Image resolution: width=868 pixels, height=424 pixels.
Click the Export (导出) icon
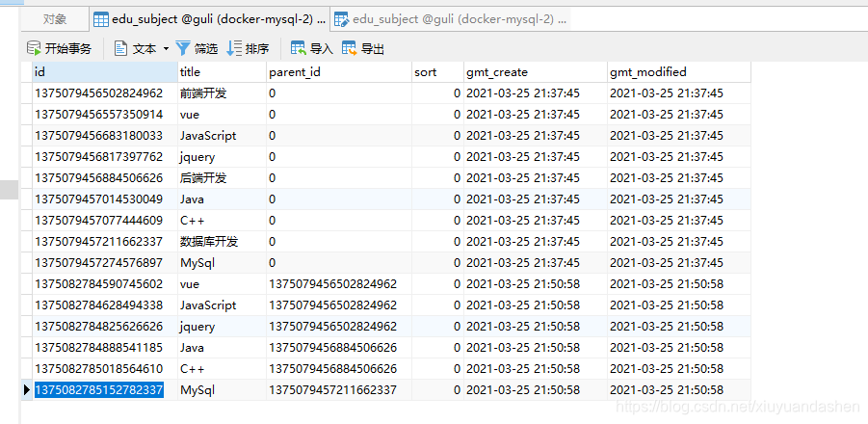click(x=350, y=49)
